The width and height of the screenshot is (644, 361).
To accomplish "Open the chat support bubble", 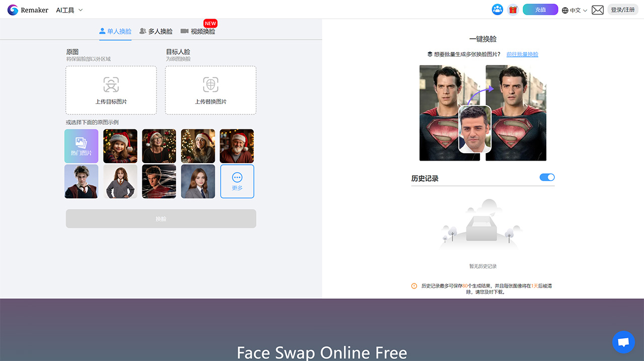I will click(623, 342).
